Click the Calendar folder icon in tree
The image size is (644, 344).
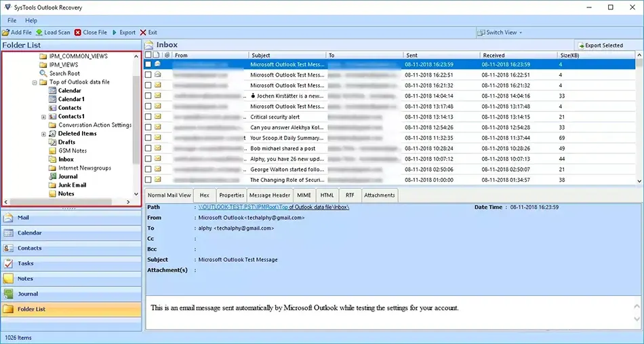pos(52,90)
